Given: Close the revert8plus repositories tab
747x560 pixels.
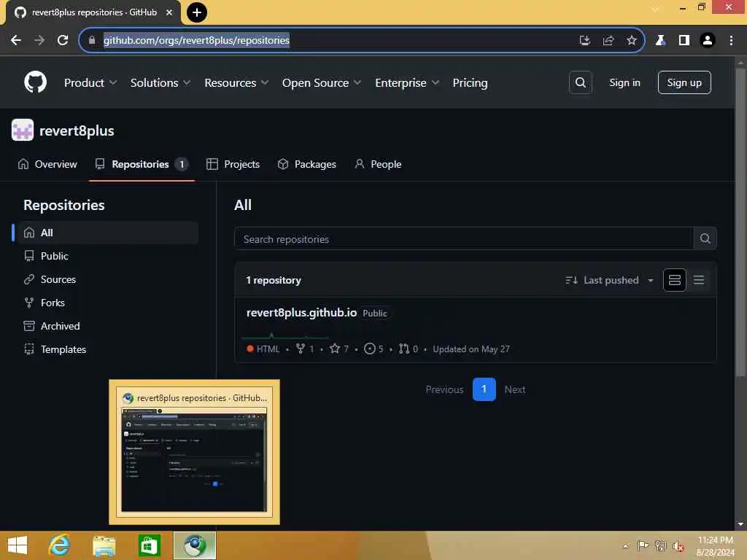Looking at the screenshot, I should pyautogui.click(x=169, y=12).
